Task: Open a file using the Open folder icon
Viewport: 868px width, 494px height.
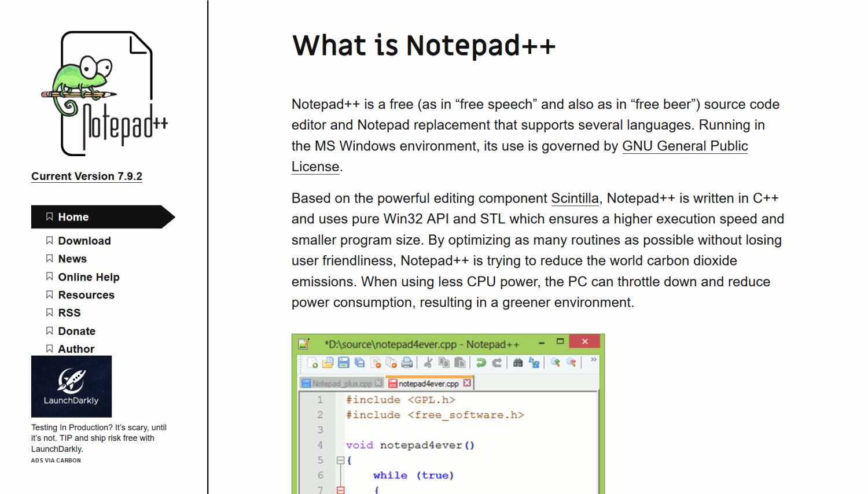Action: 328,362
